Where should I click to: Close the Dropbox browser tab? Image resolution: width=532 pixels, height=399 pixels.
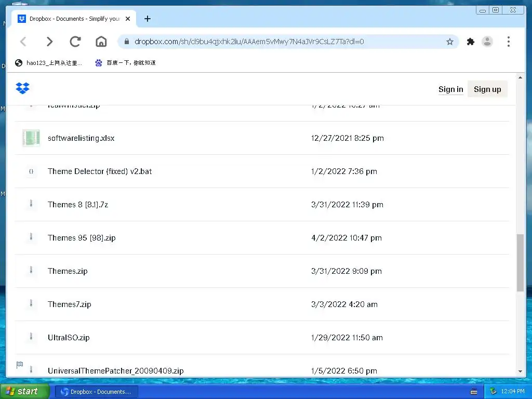128,19
